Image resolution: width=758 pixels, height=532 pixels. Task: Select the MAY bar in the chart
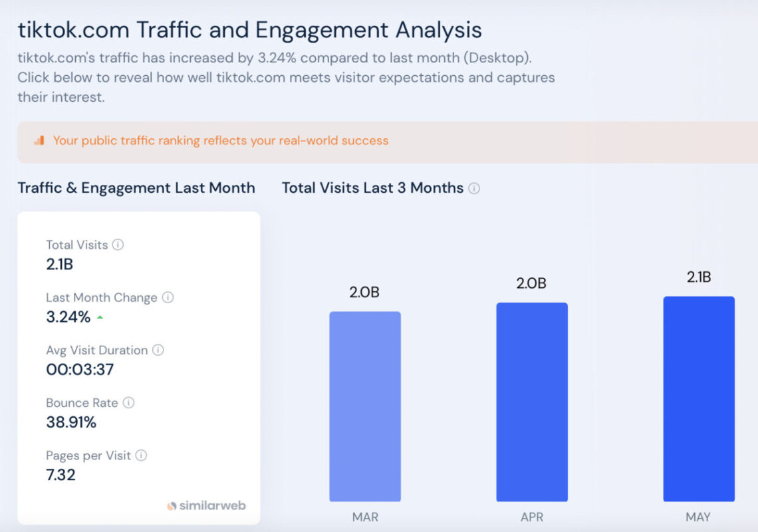(699, 399)
